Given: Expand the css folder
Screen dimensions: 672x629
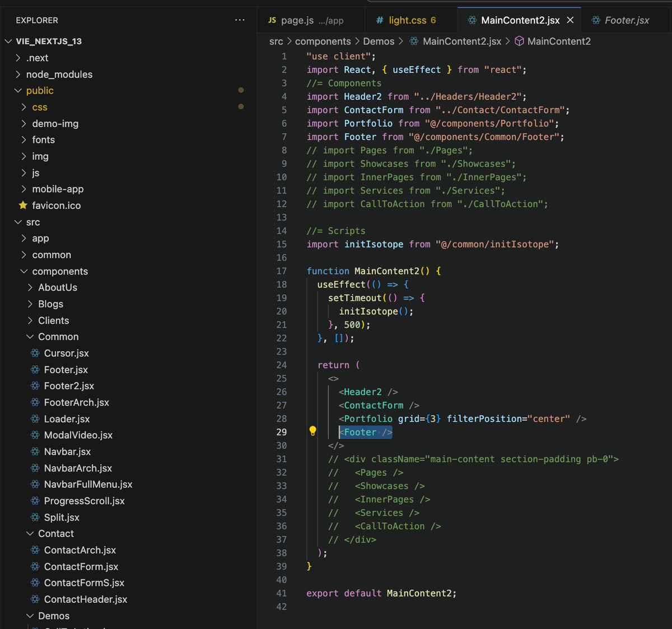Looking at the screenshot, I should [24, 107].
